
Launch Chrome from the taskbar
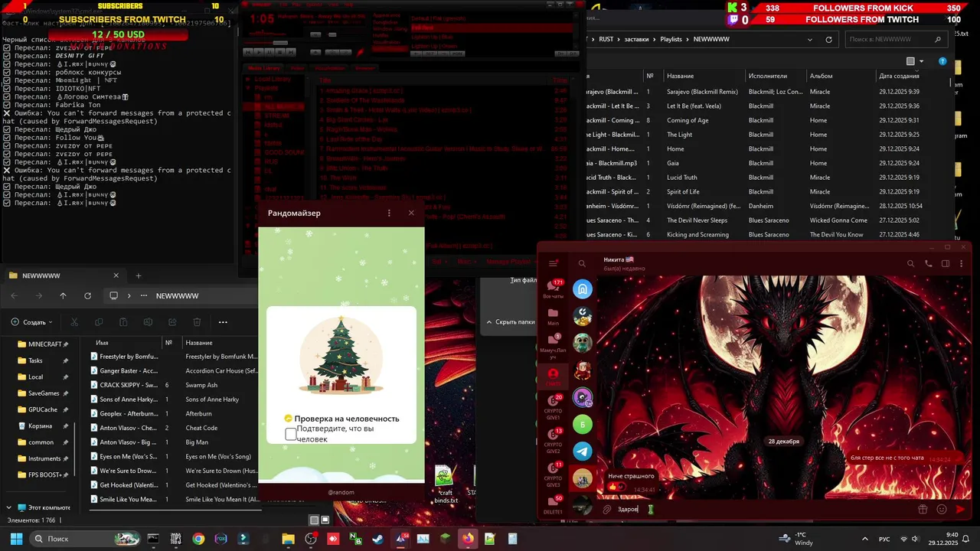[198, 539]
